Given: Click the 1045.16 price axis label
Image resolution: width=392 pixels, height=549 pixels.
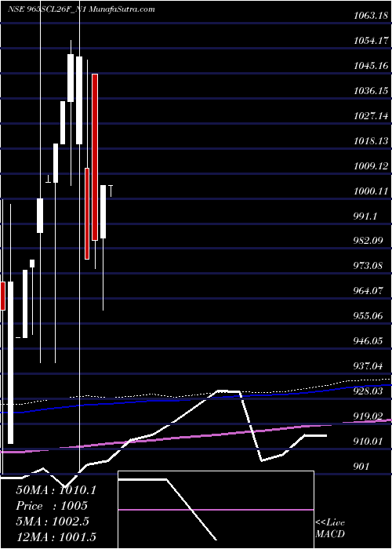Looking at the screenshot, I should (x=372, y=65).
